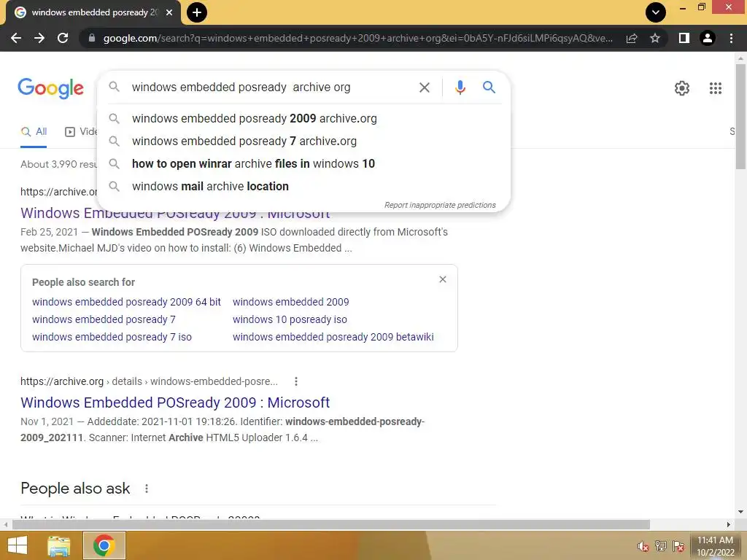This screenshot has height=560, width=747.
Task: Clear the search box with the X
Action: (424, 87)
